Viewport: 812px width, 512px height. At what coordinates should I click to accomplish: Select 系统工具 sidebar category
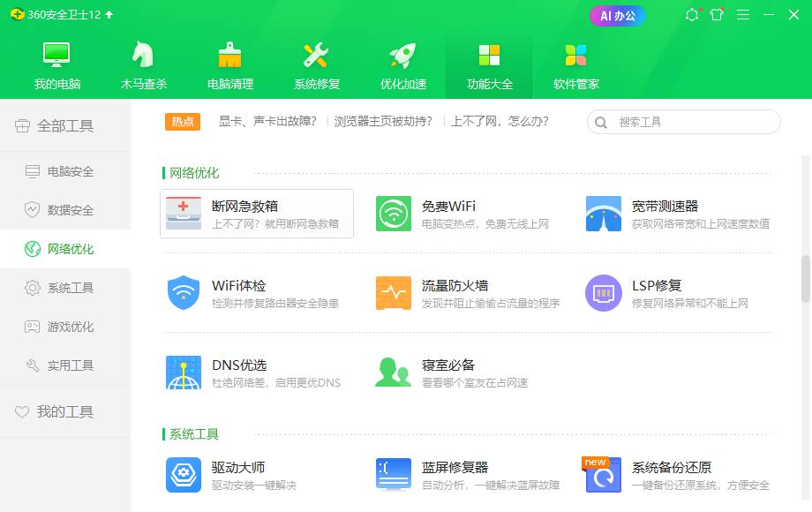(65, 288)
